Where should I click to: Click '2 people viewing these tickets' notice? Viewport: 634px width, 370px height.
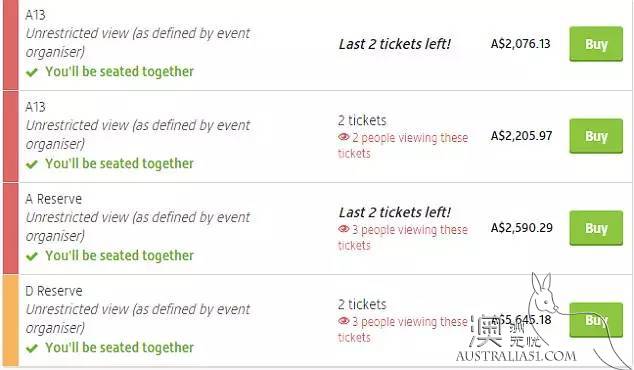tap(403, 146)
